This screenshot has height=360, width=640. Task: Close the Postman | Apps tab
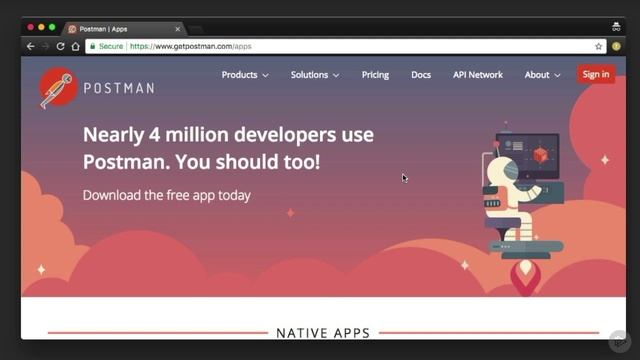178,29
